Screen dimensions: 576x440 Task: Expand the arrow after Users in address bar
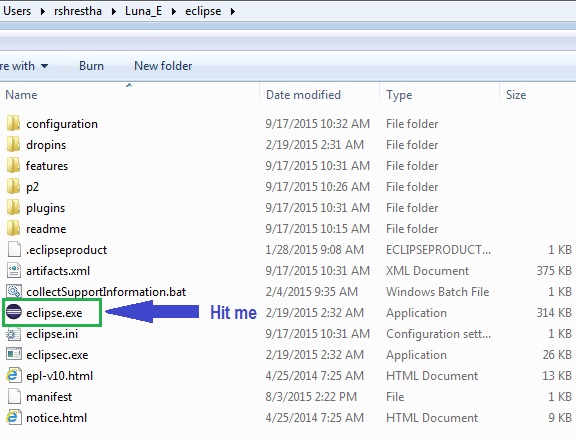pos(43,11)
